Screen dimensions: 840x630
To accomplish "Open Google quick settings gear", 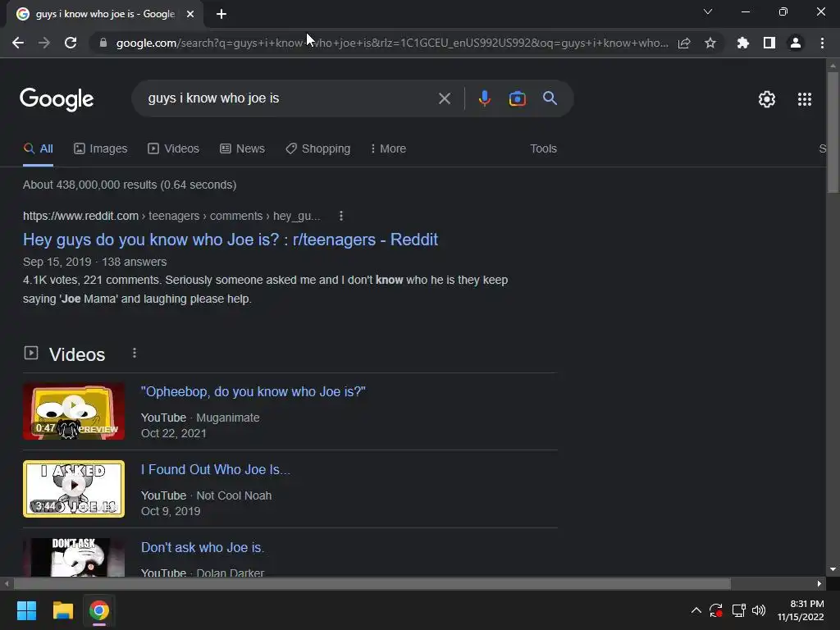I will 767,99.
